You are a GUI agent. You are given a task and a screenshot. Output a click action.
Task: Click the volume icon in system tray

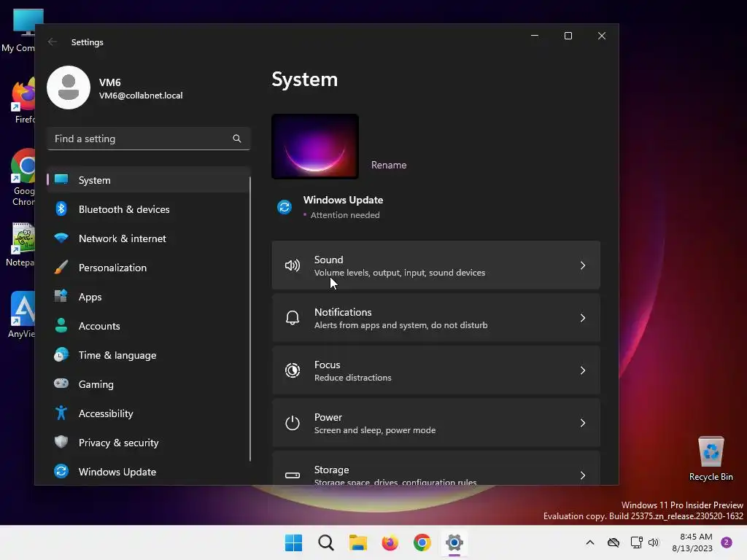pyautogui.click(x=654, y=542)
